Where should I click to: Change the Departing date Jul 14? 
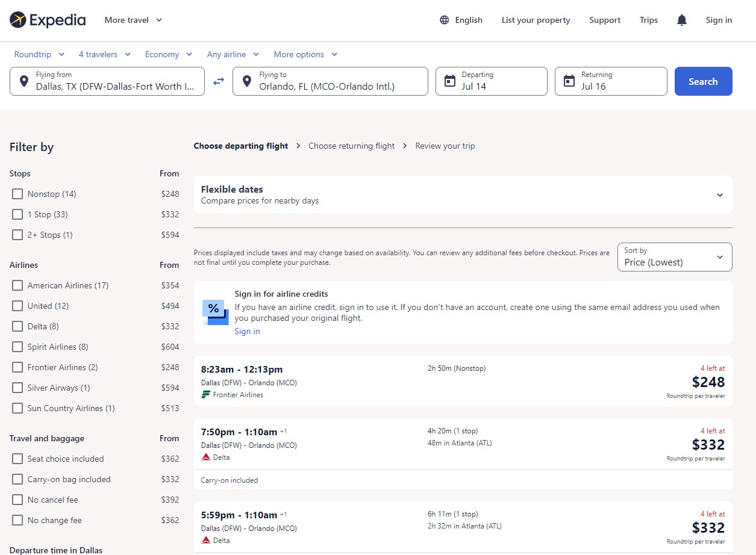pyautogui.click(x=492, y=81)
